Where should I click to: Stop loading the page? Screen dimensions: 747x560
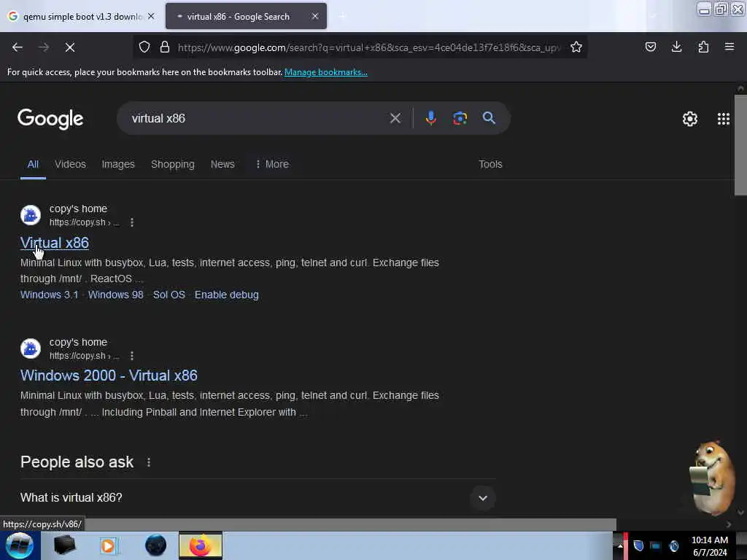(70, 47)
